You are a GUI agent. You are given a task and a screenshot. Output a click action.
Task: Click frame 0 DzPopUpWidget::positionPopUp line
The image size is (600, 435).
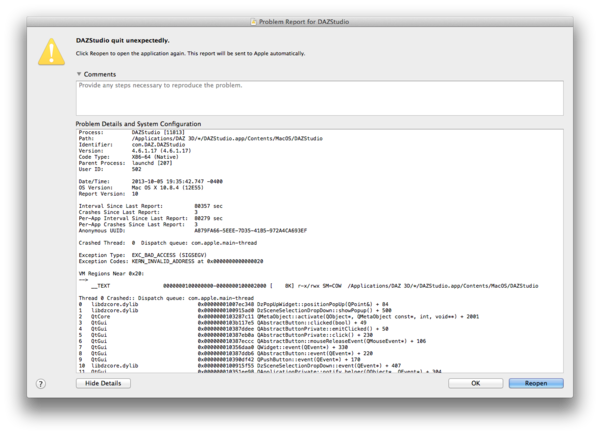click(x=233, y=304)
